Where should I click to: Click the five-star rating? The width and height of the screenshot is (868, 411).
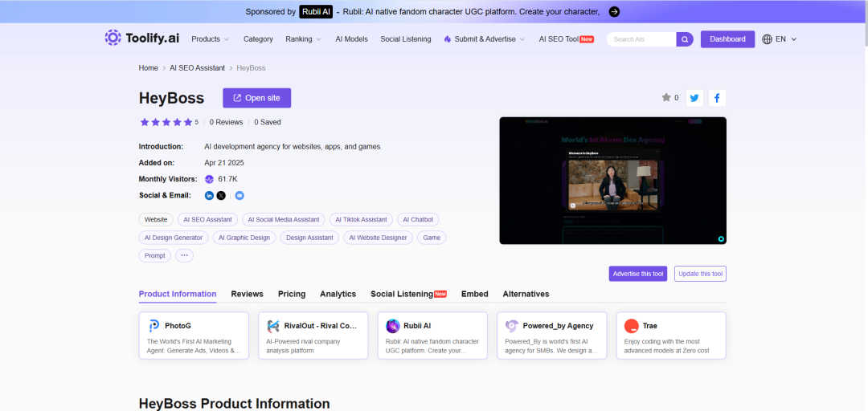(x=166, y=122)
